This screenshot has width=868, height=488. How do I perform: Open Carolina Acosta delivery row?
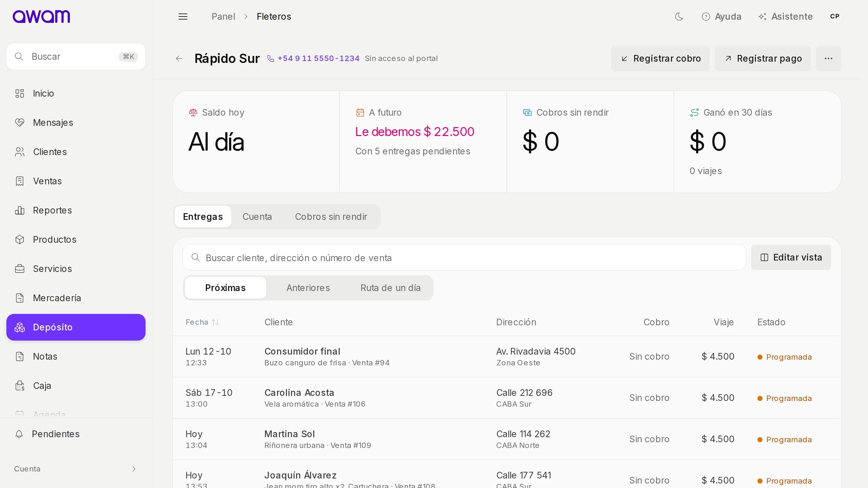click(507, 398)
